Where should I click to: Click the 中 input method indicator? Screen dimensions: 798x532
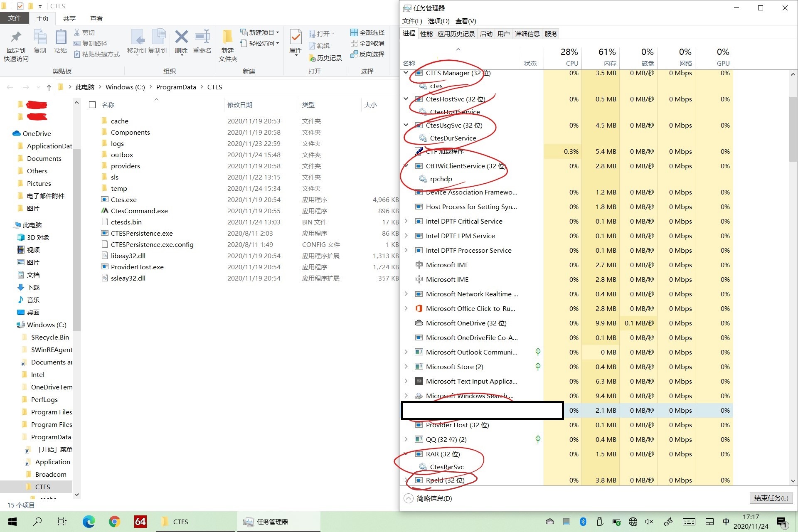pyautogui.click(x=726, y=522)
